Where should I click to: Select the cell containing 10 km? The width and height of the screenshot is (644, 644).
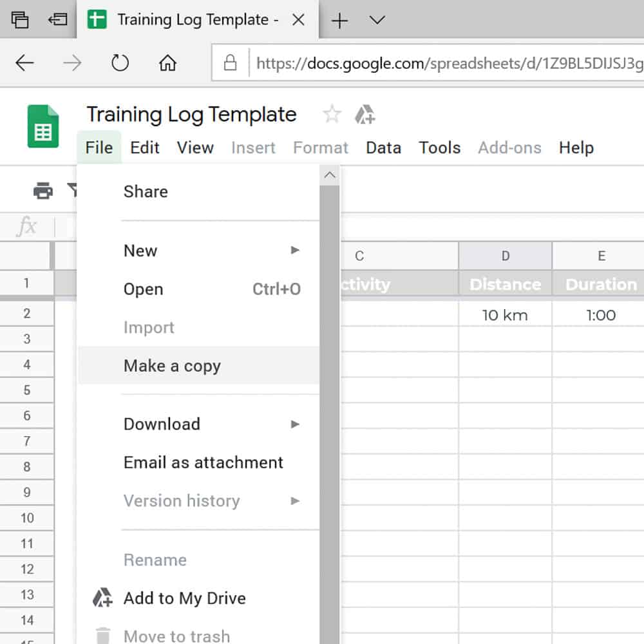(505, 315)
